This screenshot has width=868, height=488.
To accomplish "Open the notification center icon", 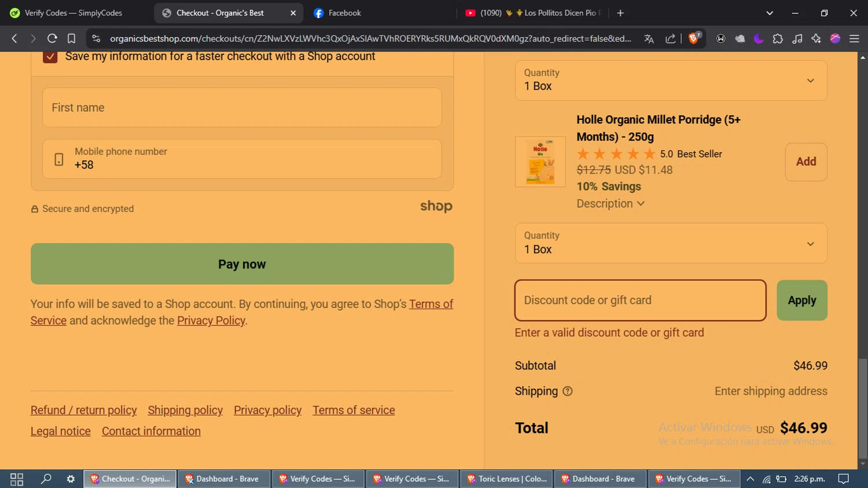I will click(x=844, y=479).
